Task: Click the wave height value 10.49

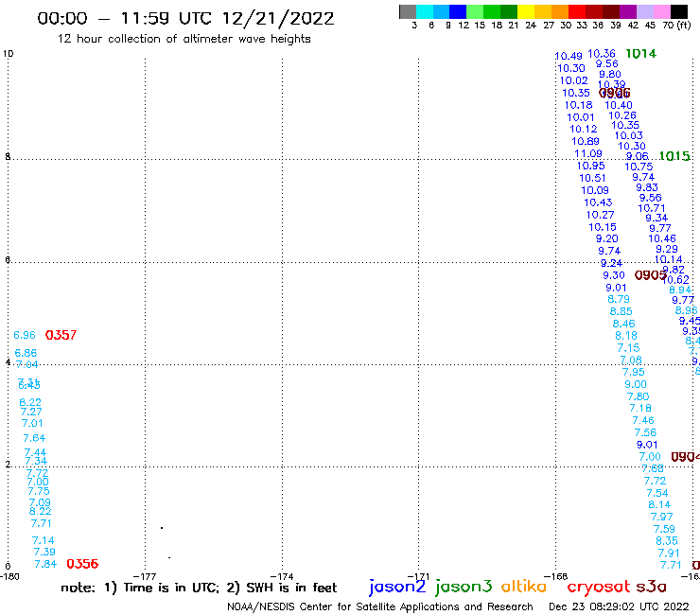Action: pos(569,56)
